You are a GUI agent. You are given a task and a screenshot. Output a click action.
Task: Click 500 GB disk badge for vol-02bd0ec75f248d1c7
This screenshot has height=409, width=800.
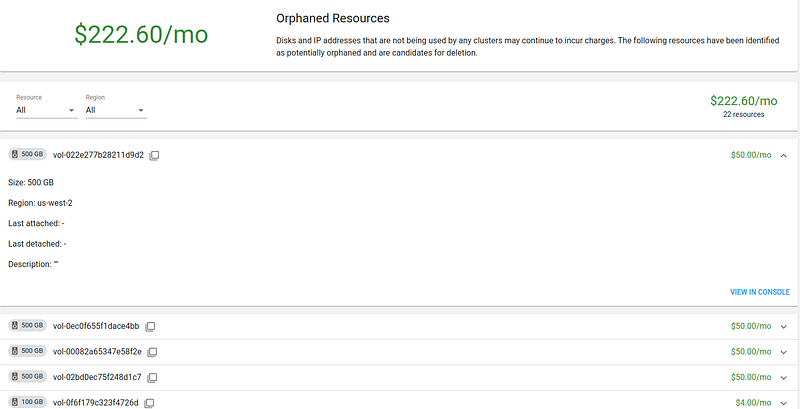(28, 377)
